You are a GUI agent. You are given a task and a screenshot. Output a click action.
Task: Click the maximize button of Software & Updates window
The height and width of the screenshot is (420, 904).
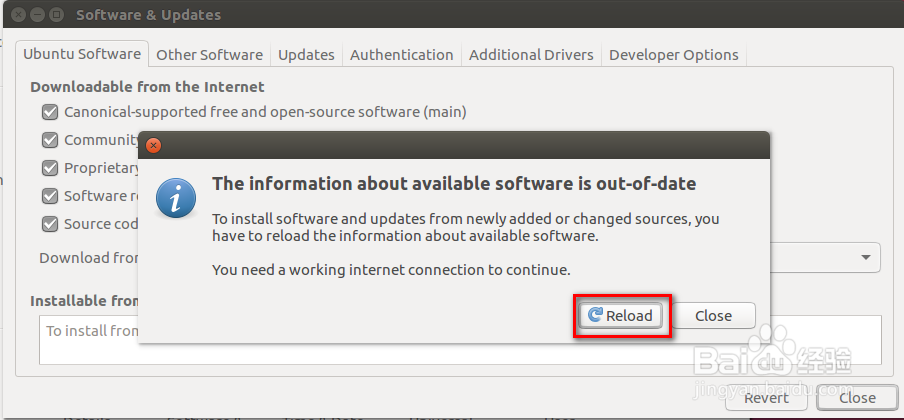point(56,14)
